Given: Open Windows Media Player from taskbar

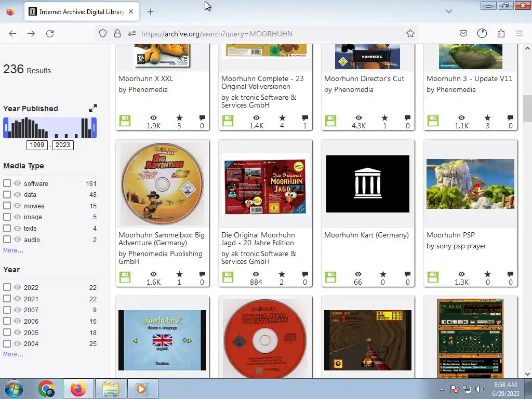Looking at the screenshot, I should (142, 389).
